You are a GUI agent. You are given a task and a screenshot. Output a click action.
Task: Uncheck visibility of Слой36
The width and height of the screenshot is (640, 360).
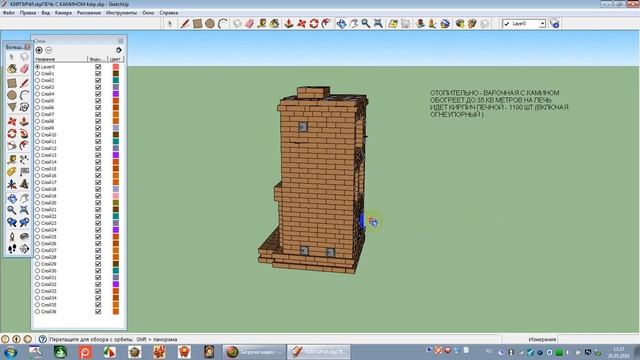coord(98,311)
